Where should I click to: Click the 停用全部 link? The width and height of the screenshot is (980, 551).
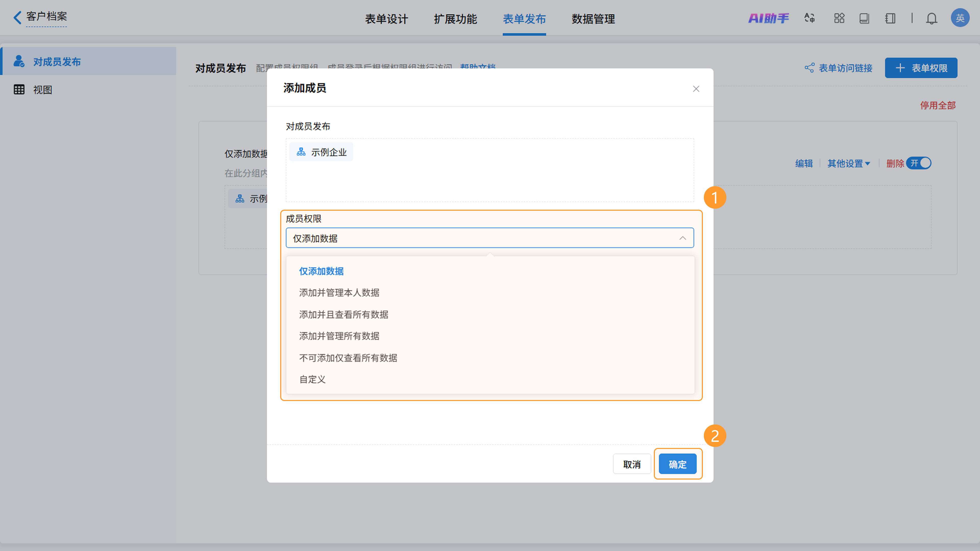point(938,105)
